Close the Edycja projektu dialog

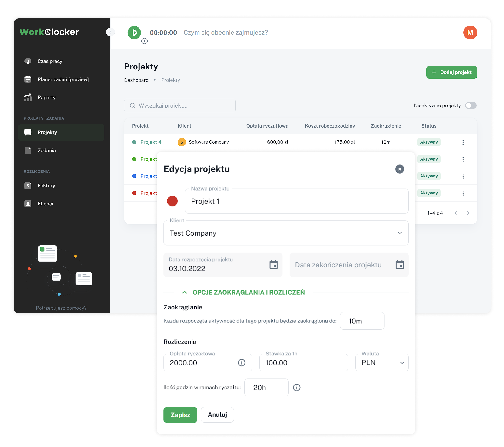399,169
